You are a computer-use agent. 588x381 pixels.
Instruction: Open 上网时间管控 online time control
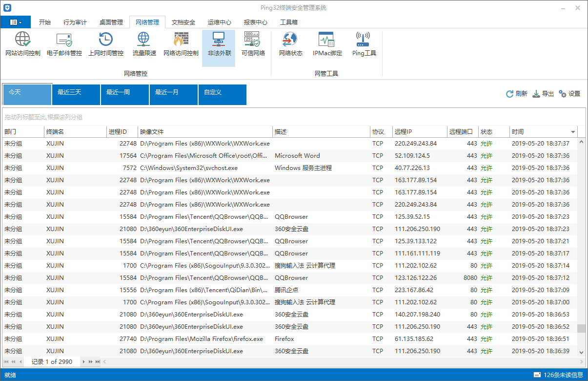pyautogui.click(x=106, y=45)
